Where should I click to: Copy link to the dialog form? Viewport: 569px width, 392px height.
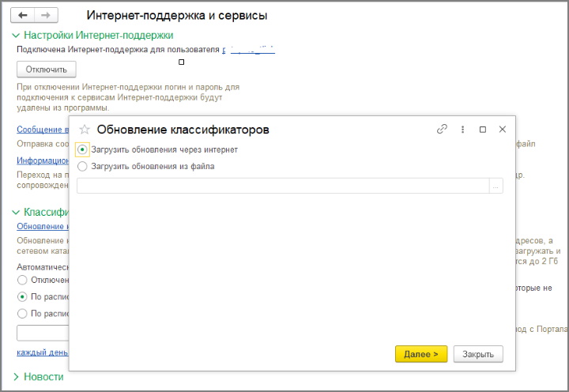(x=442, y=129)
